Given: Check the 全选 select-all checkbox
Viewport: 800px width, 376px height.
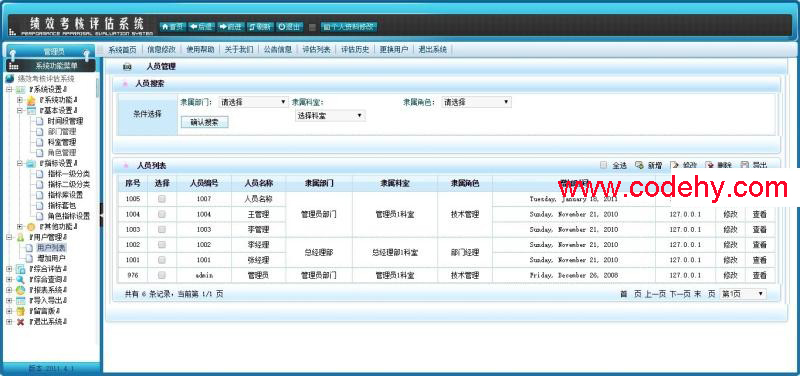Looking at the screenshot, I should click(604, 165).
